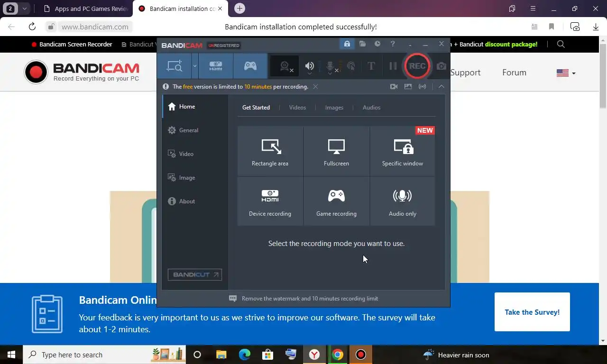Image resolution: width=607 pixels, height=364 pixels.
Task: Choose Audio only recording mode tile
Action: (403, 201)
